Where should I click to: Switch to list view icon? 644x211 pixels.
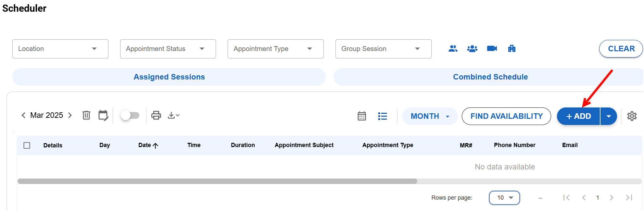[x=383, y=116]
